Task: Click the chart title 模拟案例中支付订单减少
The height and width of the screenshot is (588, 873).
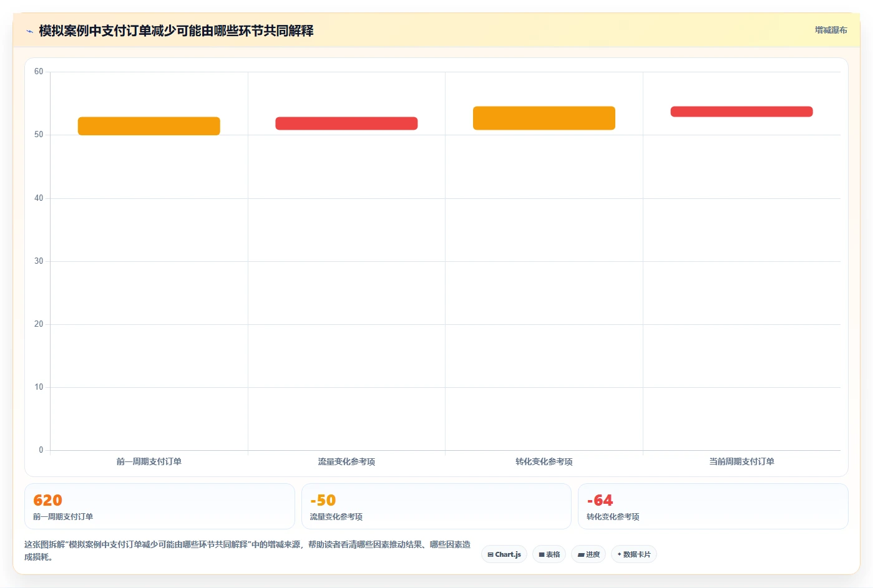Action: click(176, 31)
